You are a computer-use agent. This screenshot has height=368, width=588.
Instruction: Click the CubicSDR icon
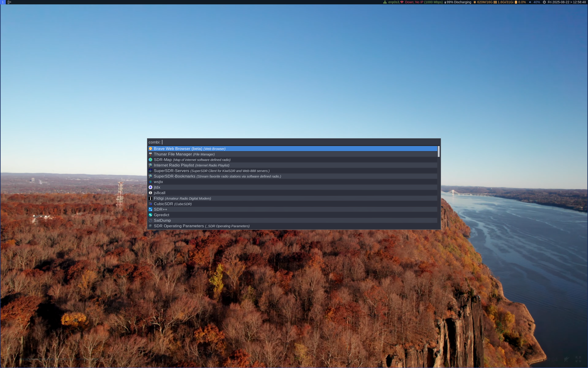150,204
